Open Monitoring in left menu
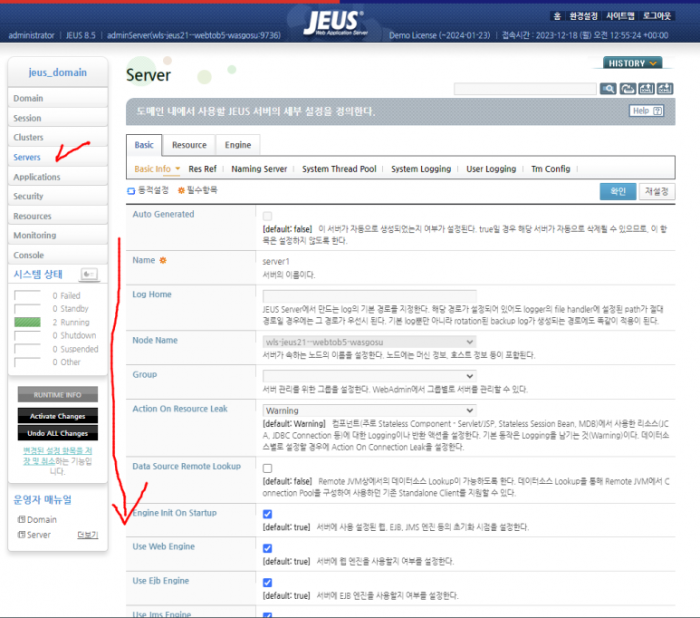Viewport: 700px width, 618px height. pyautogui.click(x=58, y=235)
